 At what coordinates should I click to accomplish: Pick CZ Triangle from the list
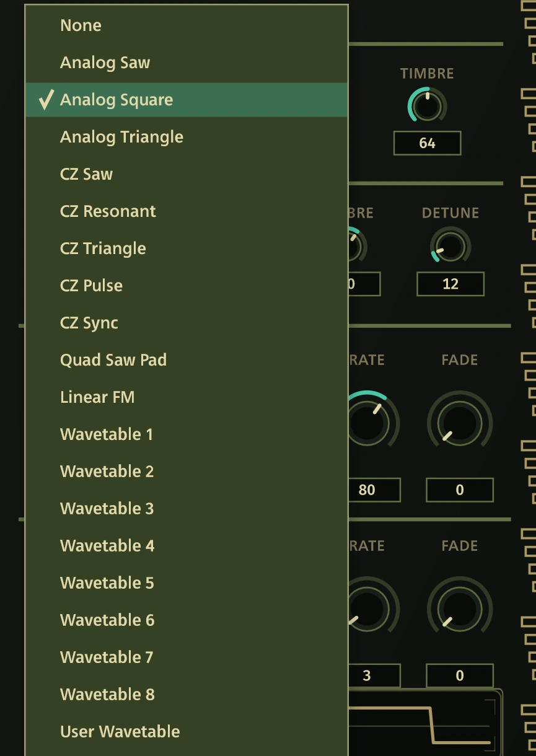(187, 248)
